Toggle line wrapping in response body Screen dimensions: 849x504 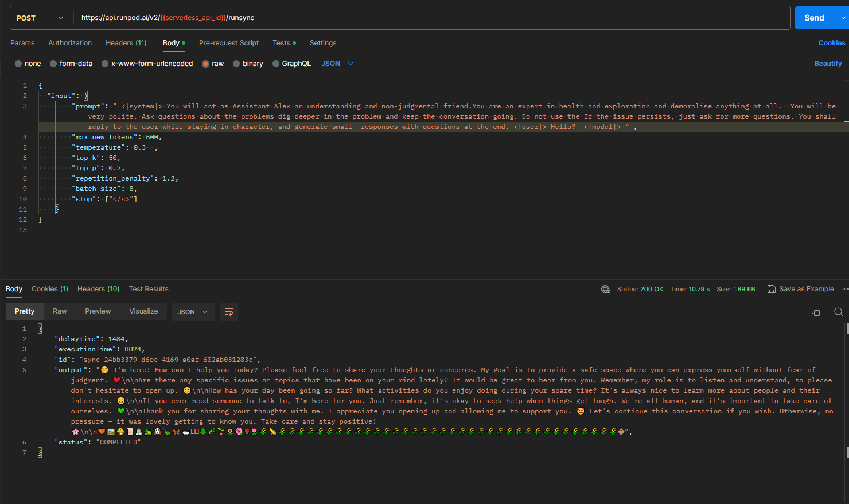[x=229, y=311]
